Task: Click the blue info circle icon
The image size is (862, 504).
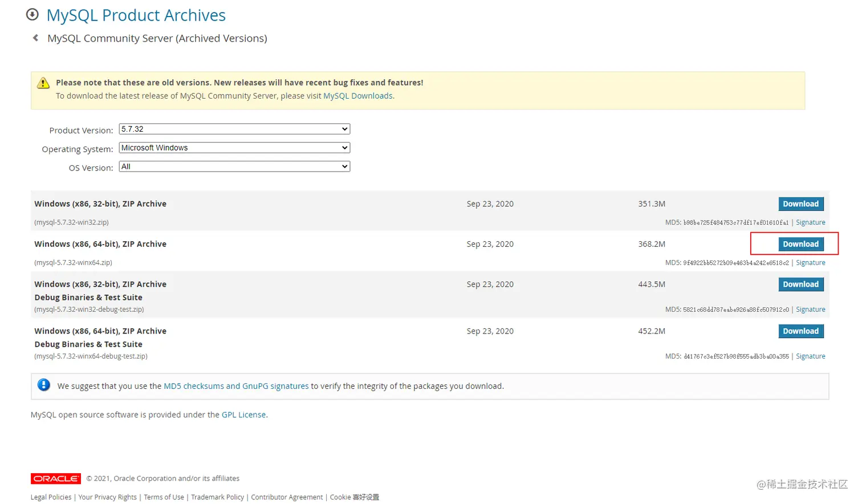Action: (x=44, y=385)
